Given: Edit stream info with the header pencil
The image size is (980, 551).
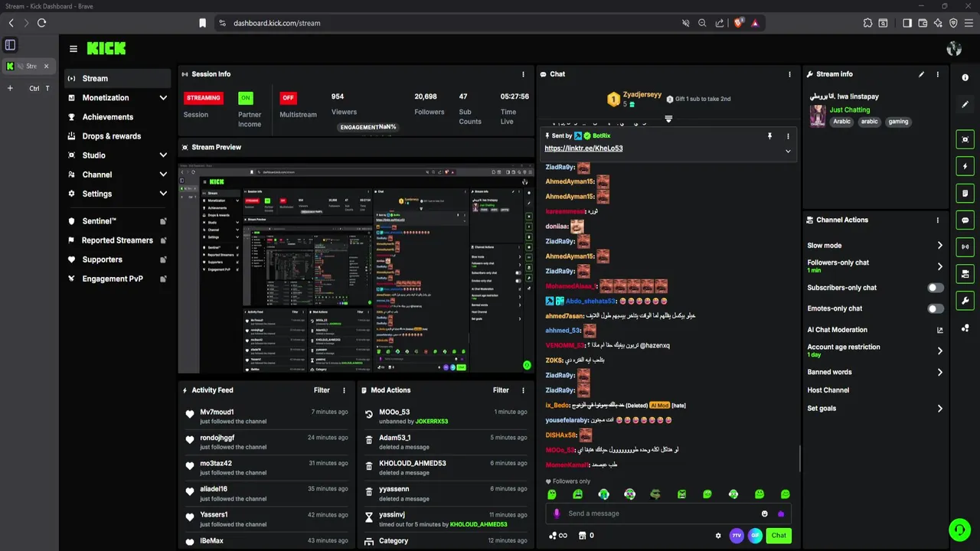Looking at the screenshot, I should (922, 74).
